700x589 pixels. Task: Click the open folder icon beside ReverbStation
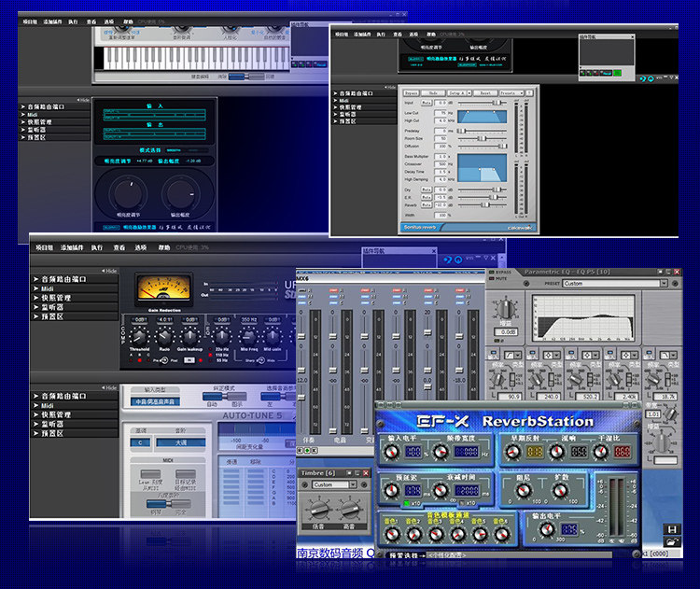click(672, 541)
